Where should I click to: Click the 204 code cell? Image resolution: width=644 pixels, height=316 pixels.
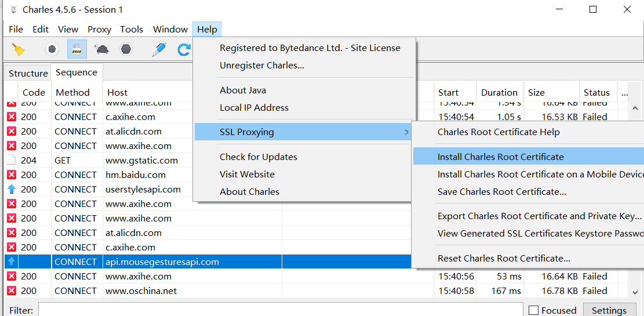coord(28,160)
